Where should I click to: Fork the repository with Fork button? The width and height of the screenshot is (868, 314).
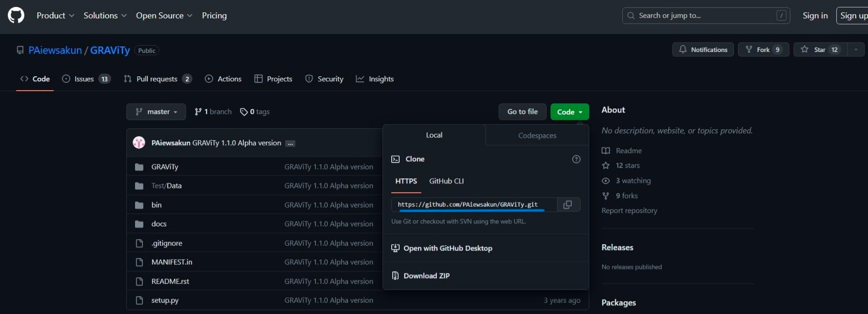point(764,50)
